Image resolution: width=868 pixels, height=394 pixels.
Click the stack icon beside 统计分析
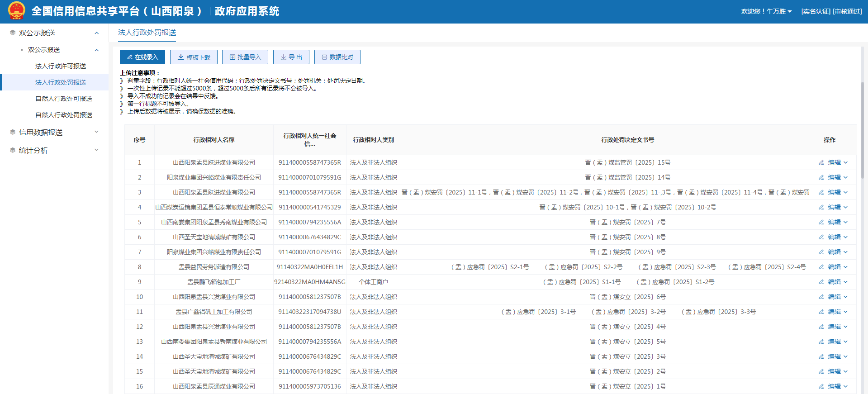(x=13, y=150)
